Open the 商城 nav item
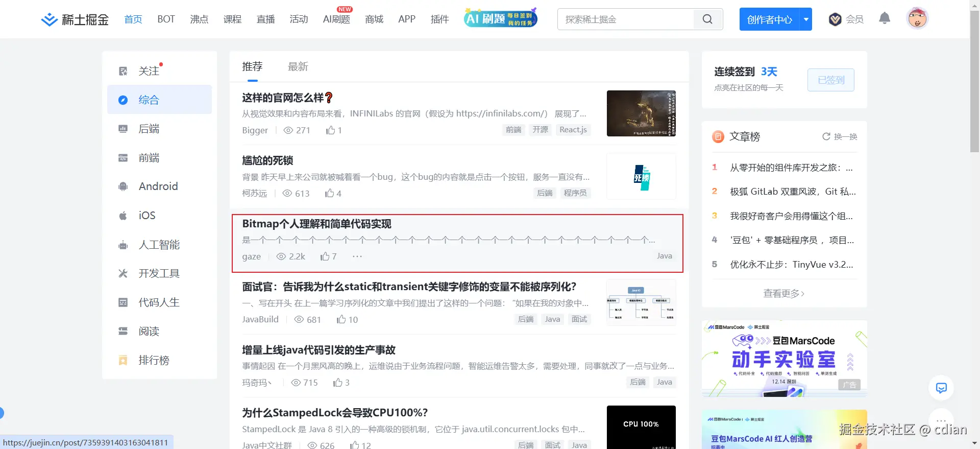980x449 pixels. [374, 19]
